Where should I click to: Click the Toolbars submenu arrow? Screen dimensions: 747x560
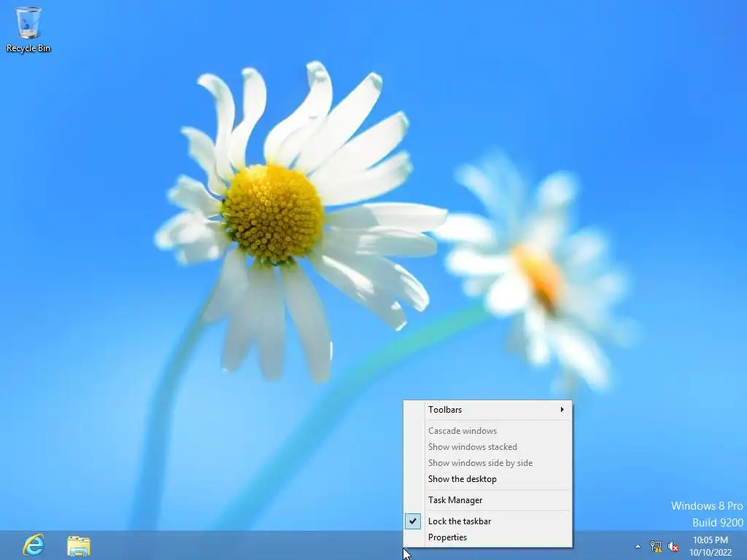(562, 410)
